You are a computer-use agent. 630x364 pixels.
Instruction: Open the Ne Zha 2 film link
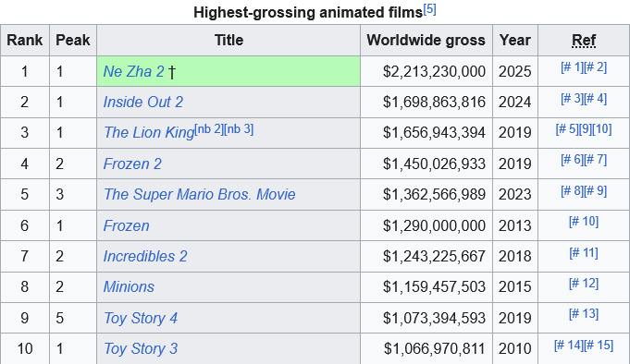pyautogui.click(x=134, y=71)
